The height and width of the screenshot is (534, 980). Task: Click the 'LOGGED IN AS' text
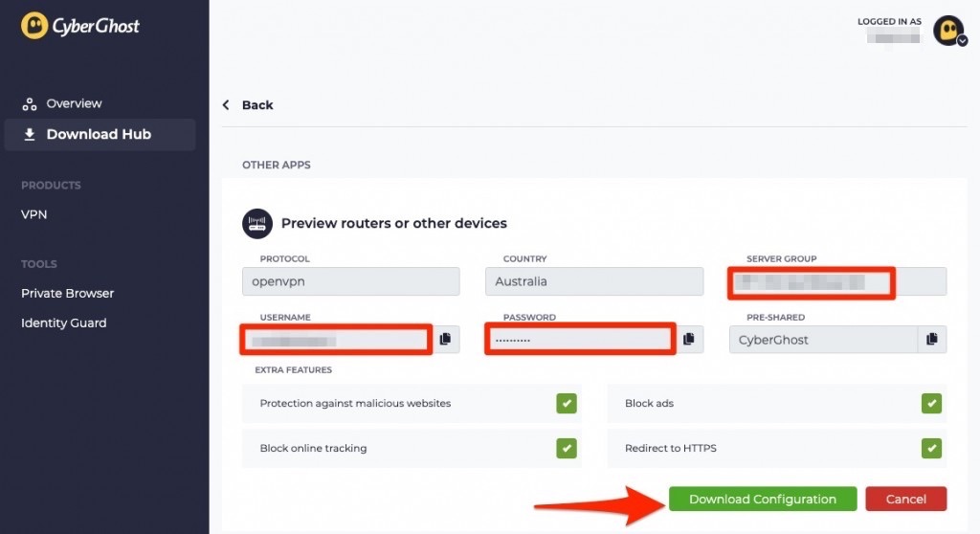tap(889, 21)
